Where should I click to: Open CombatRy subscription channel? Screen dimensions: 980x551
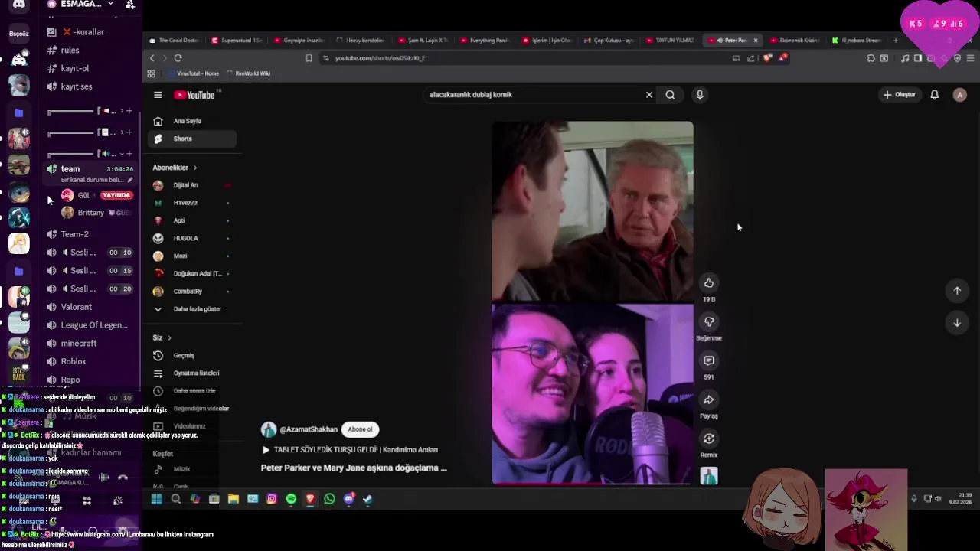(191, 291)
